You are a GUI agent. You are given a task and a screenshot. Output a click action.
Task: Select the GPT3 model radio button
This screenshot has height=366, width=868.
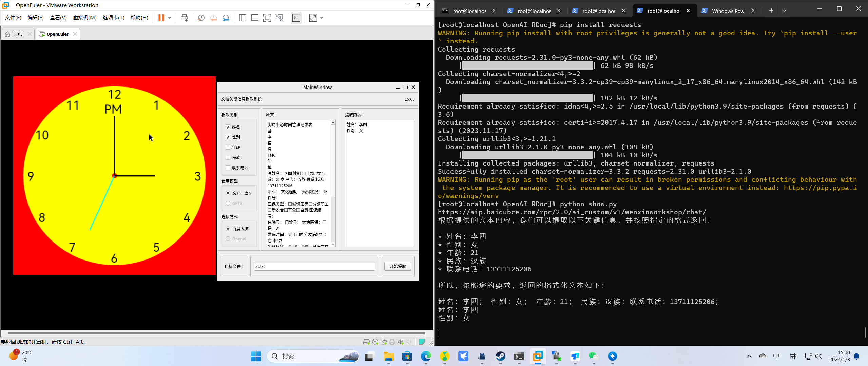(228, 203)
